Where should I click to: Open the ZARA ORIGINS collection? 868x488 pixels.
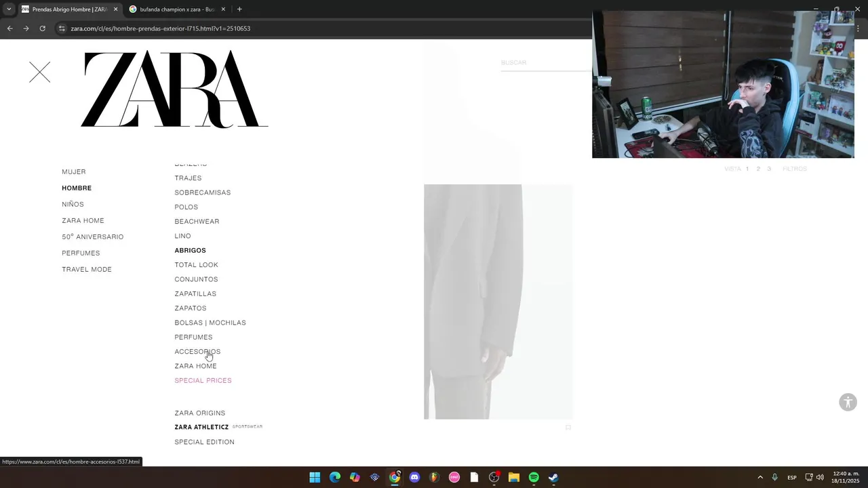coord(200,413)
